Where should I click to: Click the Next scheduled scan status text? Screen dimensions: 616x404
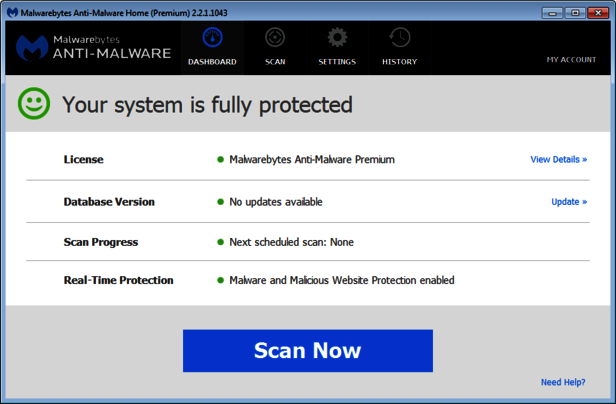[291, 242]
